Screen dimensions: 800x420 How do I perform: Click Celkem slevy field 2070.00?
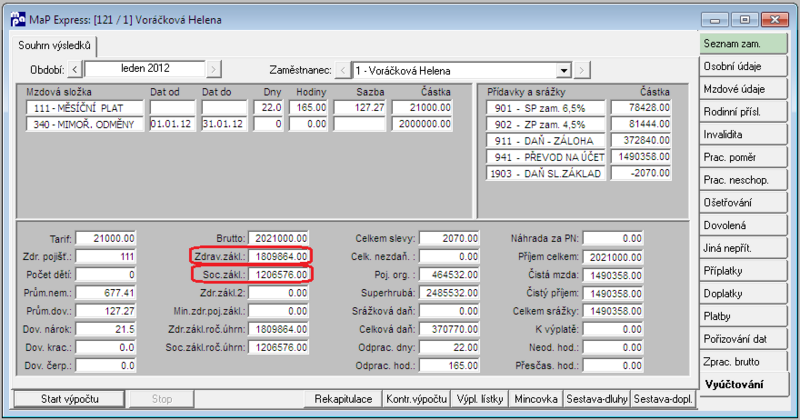[449, 238]
